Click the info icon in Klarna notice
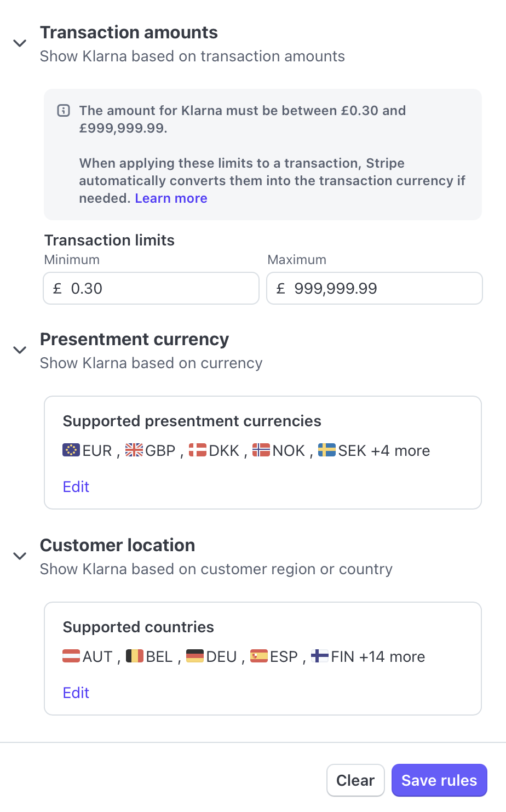The height and width of the screenshot is (812, 506). click(64, 111)
